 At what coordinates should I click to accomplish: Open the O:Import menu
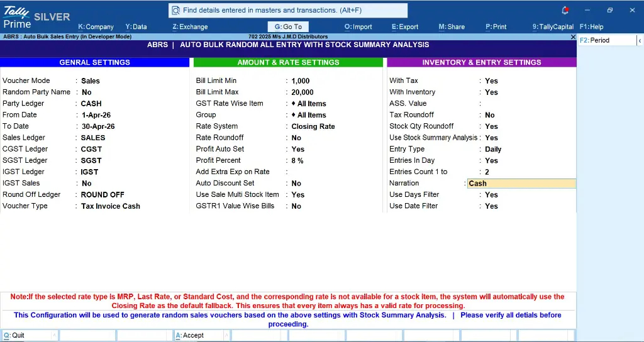point(358,26)
